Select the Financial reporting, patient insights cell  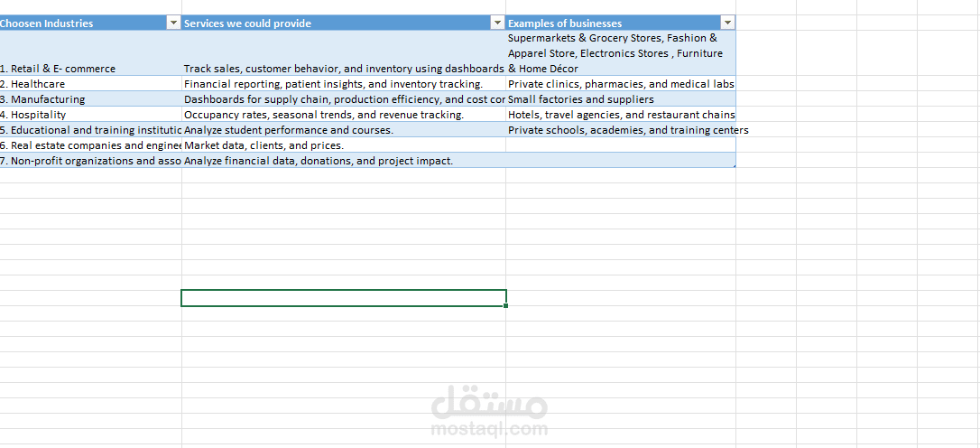coord(344,84)
